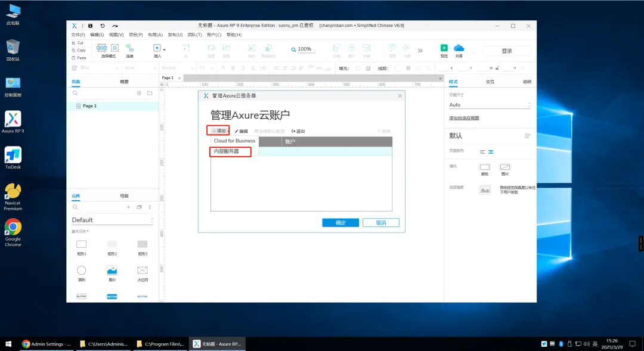The width and height of the screenshot is (644, 351).
Task: Open the page fill color swatch
Action: point(485,167)
